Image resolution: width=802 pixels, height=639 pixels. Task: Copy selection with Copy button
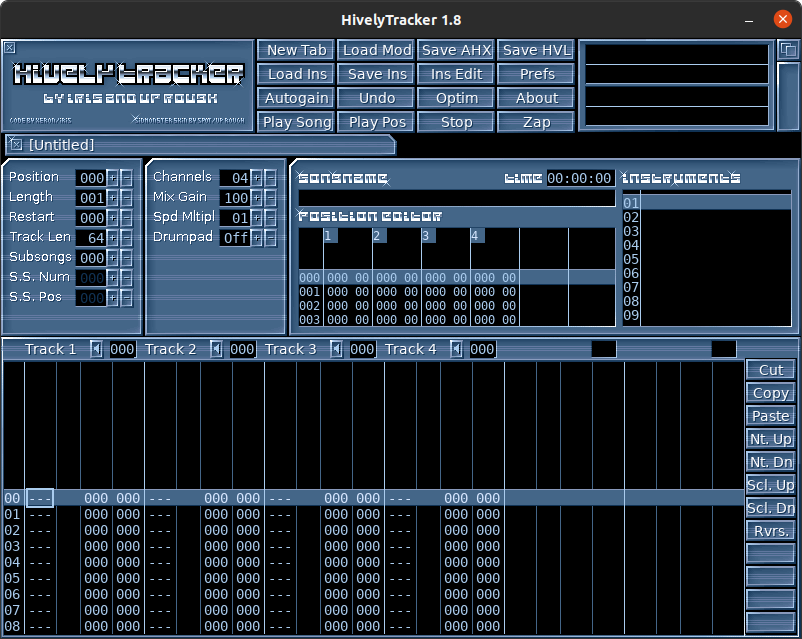[770, 393]
